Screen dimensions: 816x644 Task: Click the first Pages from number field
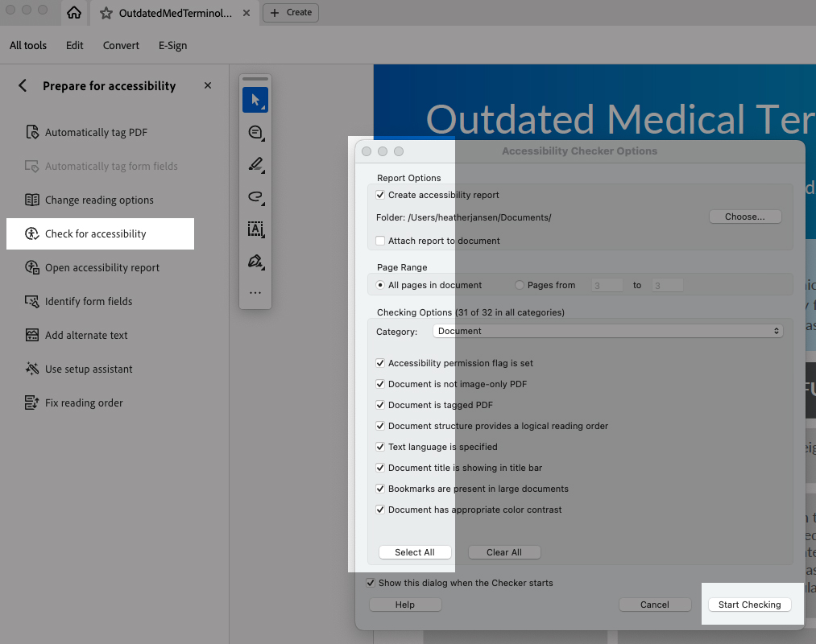point(607,285)
